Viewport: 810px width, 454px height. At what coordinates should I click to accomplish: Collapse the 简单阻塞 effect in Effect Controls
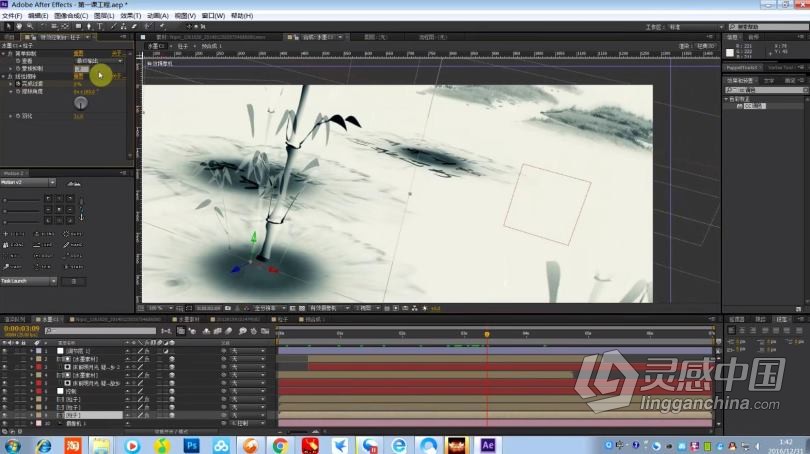point(4,53)
